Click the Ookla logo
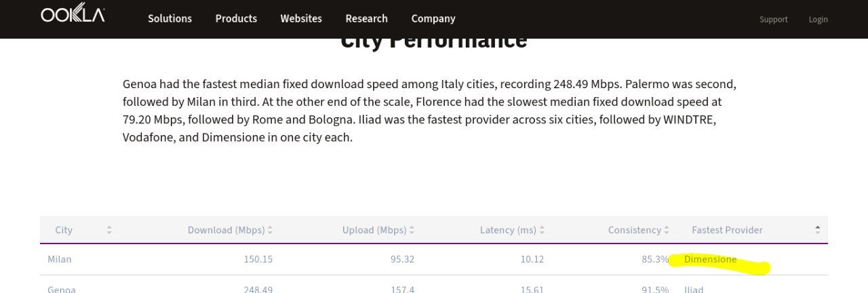This screenshot has height=293, width=868. coord(73,15)
